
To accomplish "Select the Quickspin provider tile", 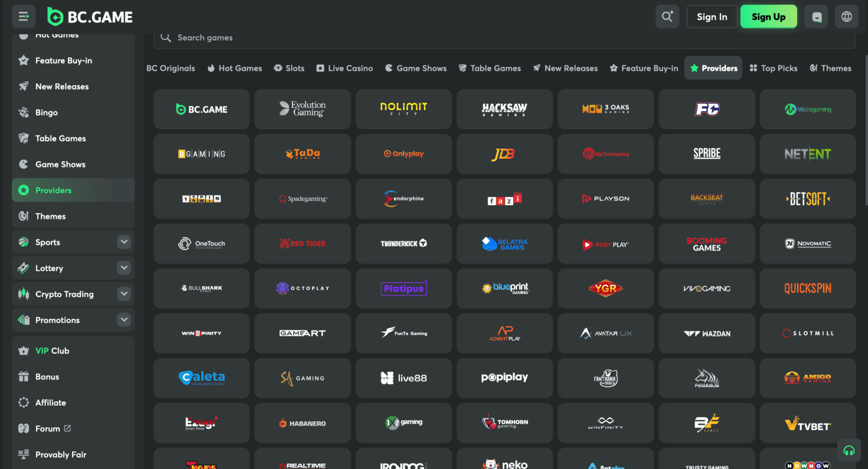I will click(x=808, y=288).
